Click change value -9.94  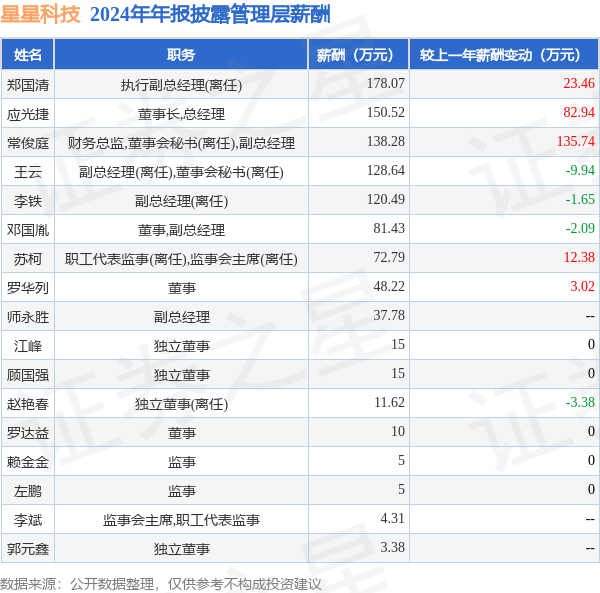(580, 170)
